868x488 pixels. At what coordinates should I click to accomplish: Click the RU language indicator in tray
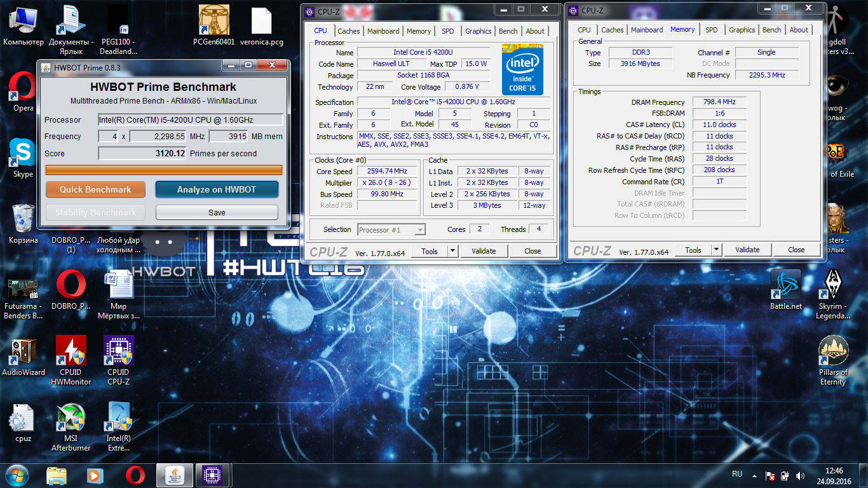tap(737, 475)
